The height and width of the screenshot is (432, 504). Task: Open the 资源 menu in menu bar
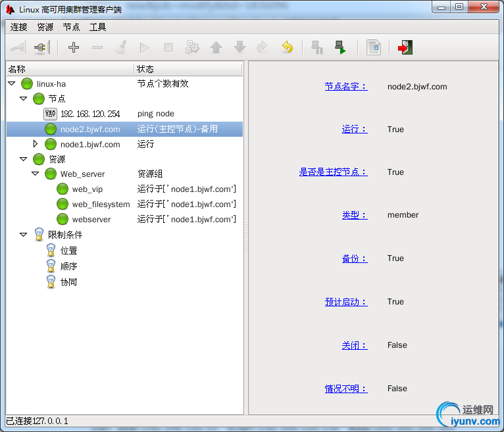(x=45, y=27)
